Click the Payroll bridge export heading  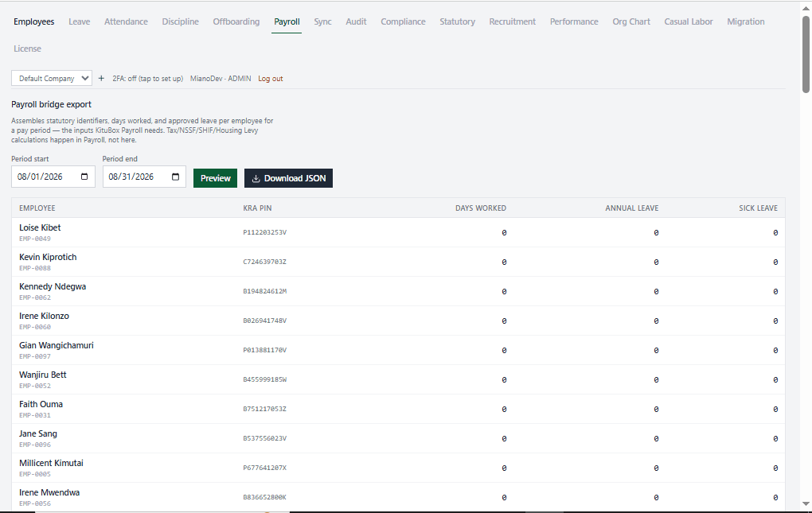[x=51, y=104]
